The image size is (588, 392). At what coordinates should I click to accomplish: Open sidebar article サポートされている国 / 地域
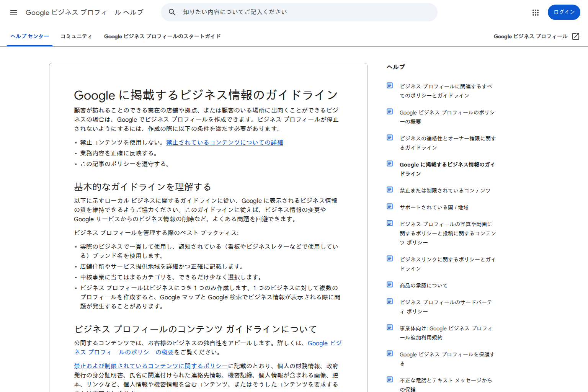[434, 207]
